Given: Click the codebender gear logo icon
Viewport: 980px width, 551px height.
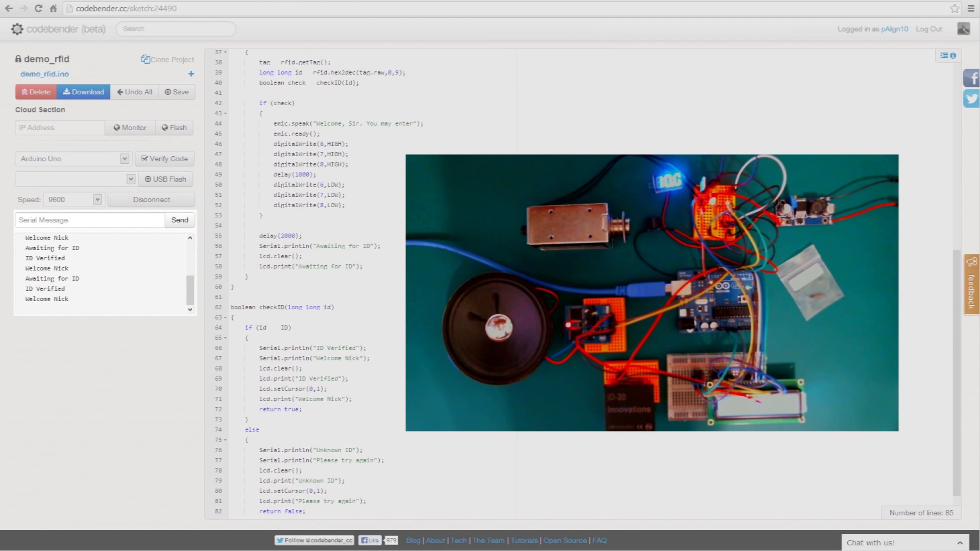Looking at the screenshot, I should tap(17, 29).
